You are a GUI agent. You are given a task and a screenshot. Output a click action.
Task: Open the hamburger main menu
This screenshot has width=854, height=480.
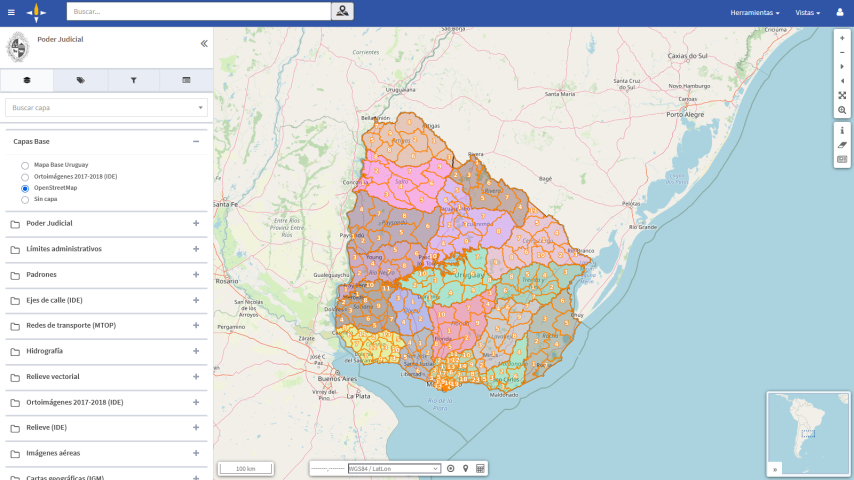11,12
